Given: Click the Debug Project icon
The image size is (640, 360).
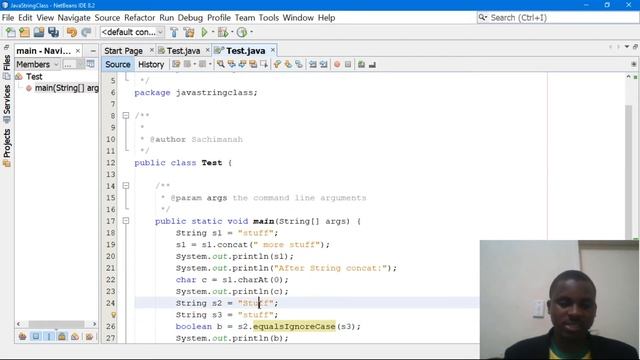Looking at the screenshot, I should click(x=223, y=32).
